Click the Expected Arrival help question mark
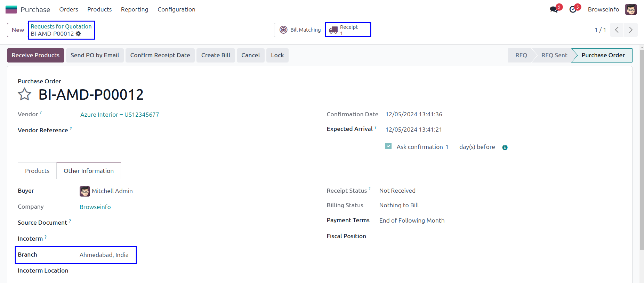This screenshot has width=644, height=283. coord(376,127)
